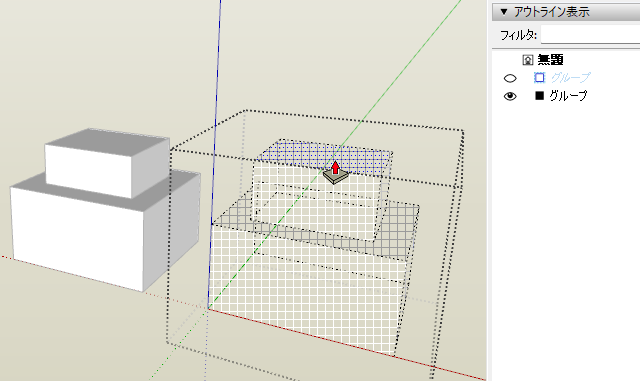Click shaded right side of lower white box
Viewport: 640px width, 381px height.
tap(171, 229)
